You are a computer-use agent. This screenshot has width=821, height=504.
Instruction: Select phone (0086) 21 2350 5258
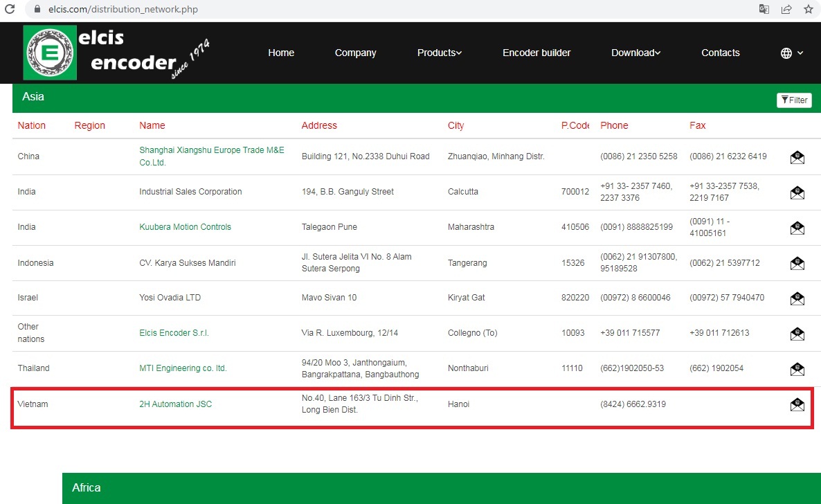click(x=639, y=156)
